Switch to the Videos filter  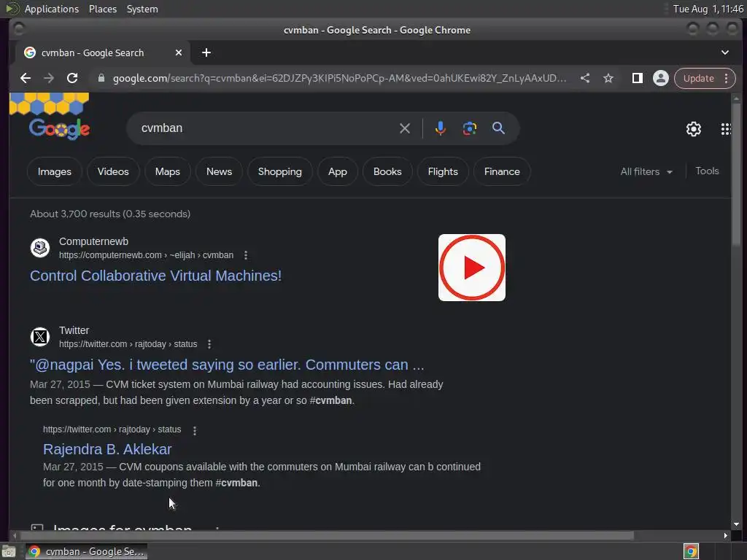[113, 171]
